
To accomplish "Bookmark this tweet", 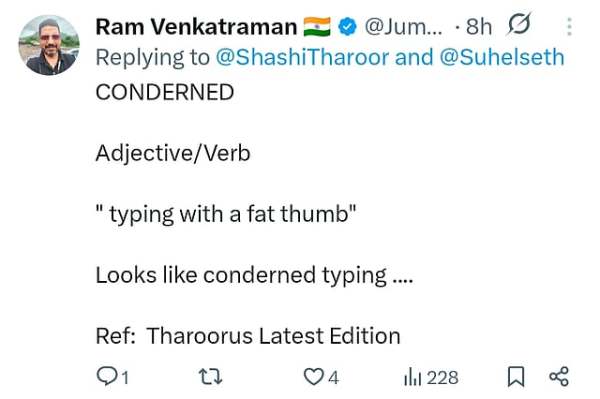I will 516,376.
